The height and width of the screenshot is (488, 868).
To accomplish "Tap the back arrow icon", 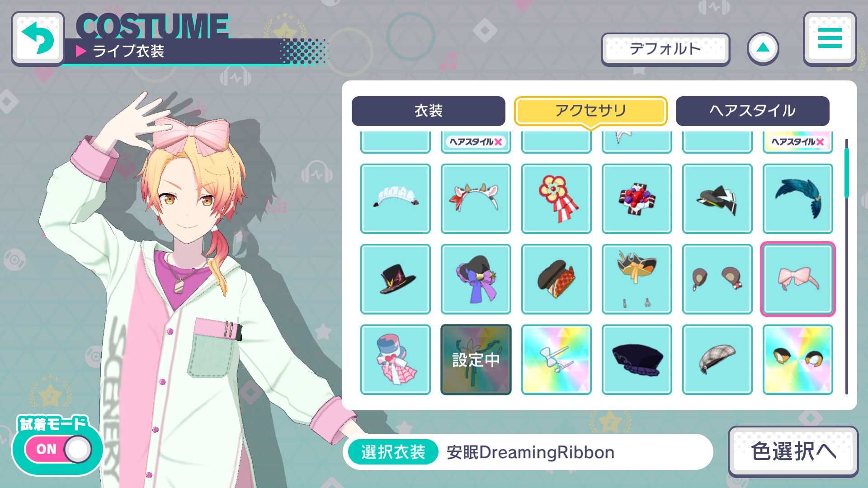I will point(38,38).
